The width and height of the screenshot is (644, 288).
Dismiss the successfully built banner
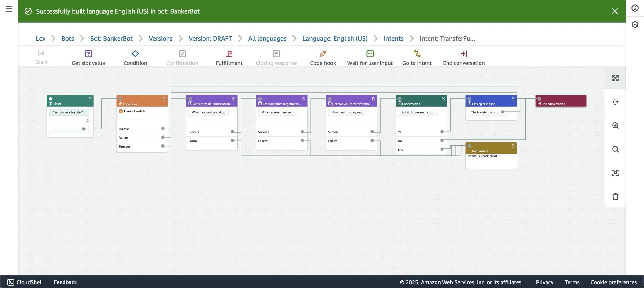point(615,11)
